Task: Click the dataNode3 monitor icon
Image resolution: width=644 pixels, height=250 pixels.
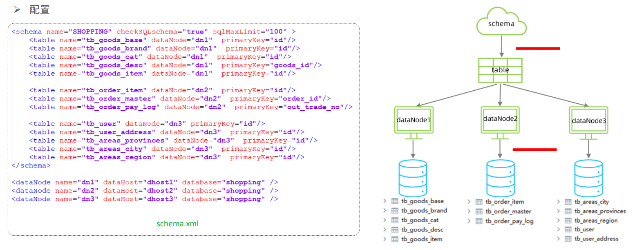Action: [588, 123]
